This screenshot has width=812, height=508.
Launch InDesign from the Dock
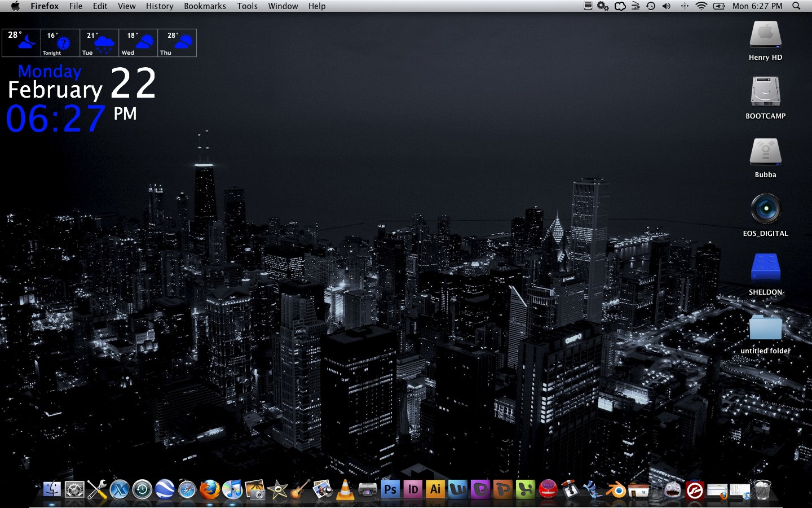coord(413,489)
